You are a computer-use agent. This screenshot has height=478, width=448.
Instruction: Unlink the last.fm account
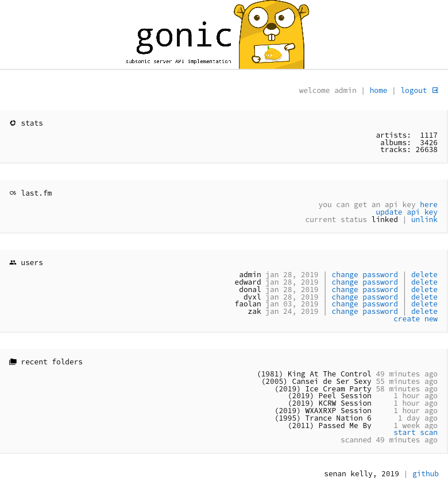coord(424,219)
